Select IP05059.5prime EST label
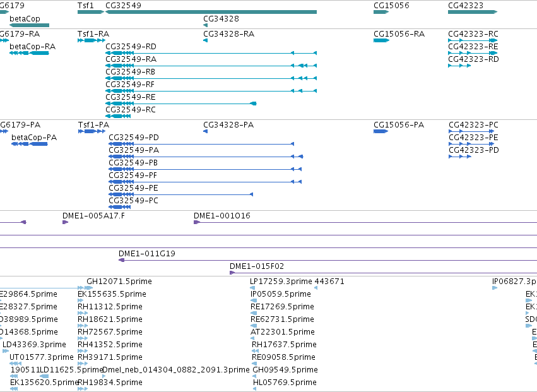Image resolution: width=537 pixels, height=392 pixels. pos(281,294)
